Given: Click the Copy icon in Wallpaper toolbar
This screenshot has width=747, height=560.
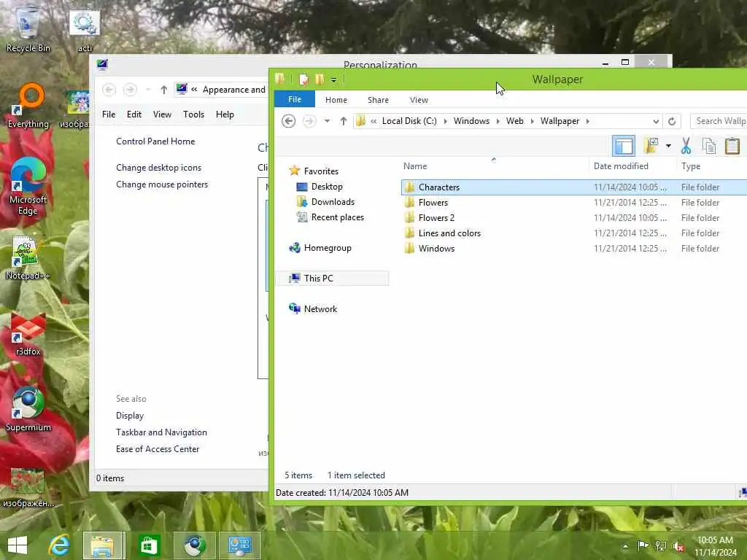Looking at the screenshot, I should [709, 146].
